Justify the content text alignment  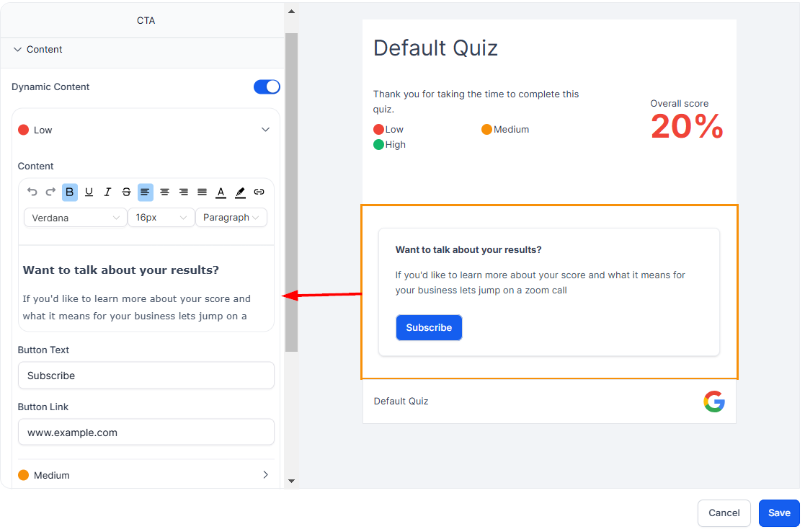(203, 192)
